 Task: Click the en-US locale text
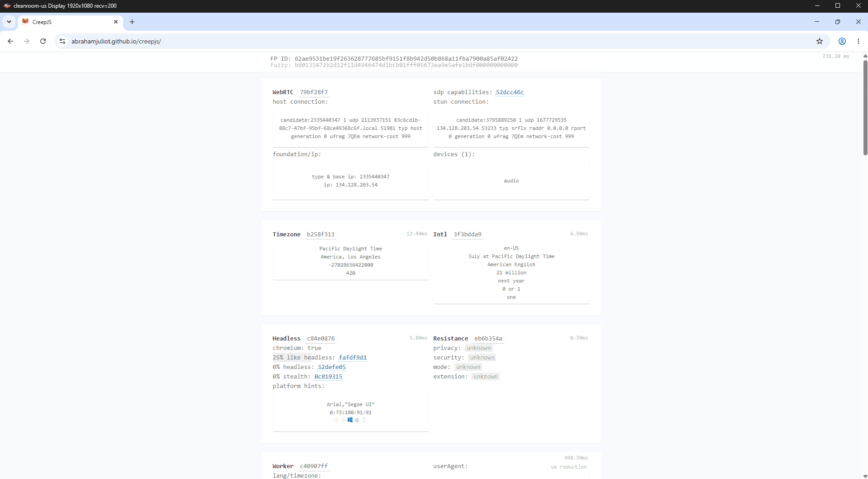point(511,248)
